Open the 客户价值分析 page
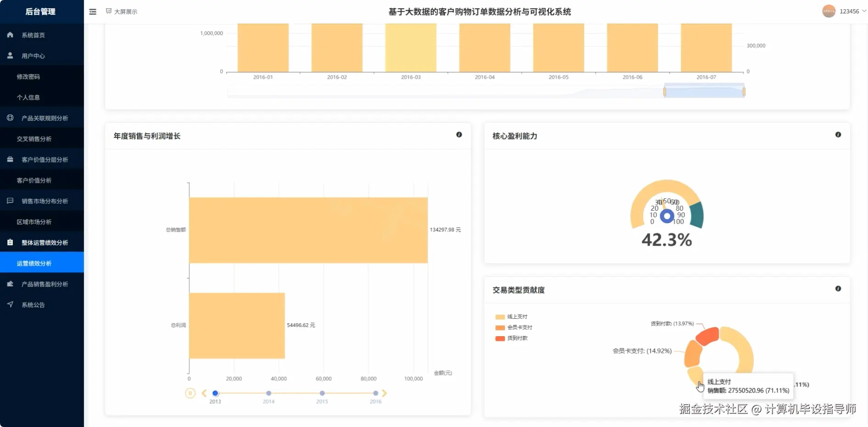Screen dimensions: 868x427 click(42, 180)
